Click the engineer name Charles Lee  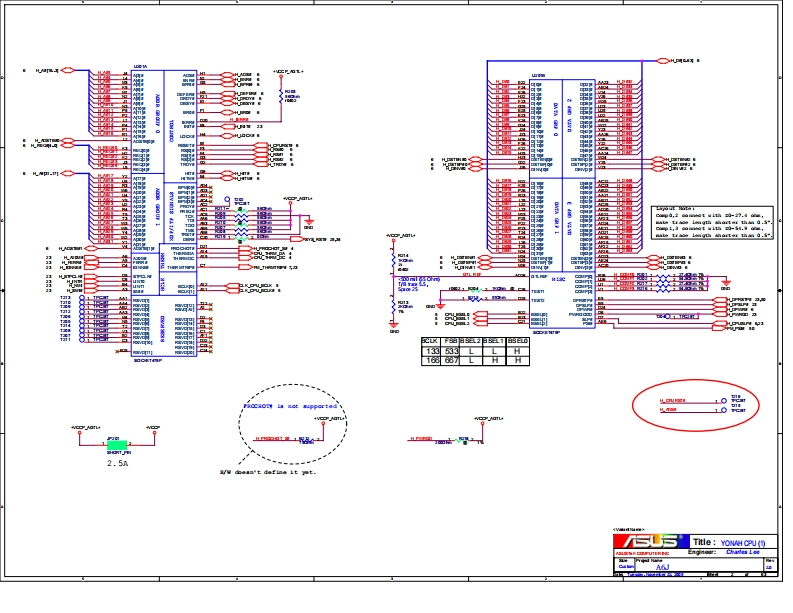[x=747, y=551]
